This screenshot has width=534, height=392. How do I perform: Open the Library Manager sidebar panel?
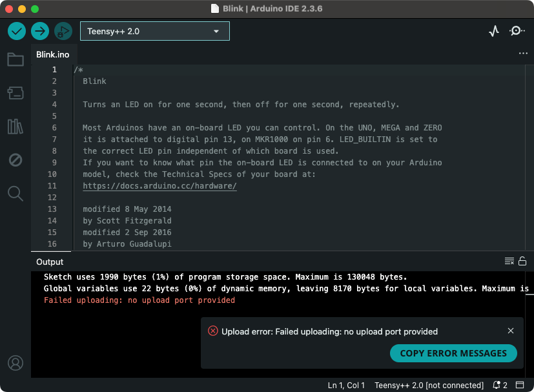click(15, 127)
